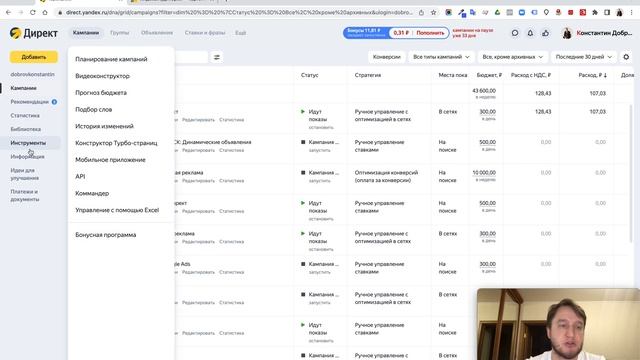Switch to Группы tab
The width and height of the screenshot is (640, 360).
[119, 33]
